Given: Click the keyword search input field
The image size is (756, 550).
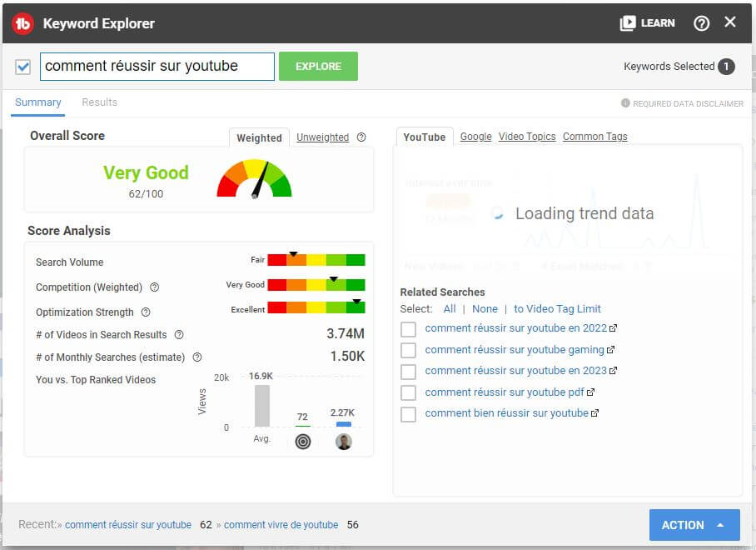Looking at the screenshot, I should (x=157, y=67).
